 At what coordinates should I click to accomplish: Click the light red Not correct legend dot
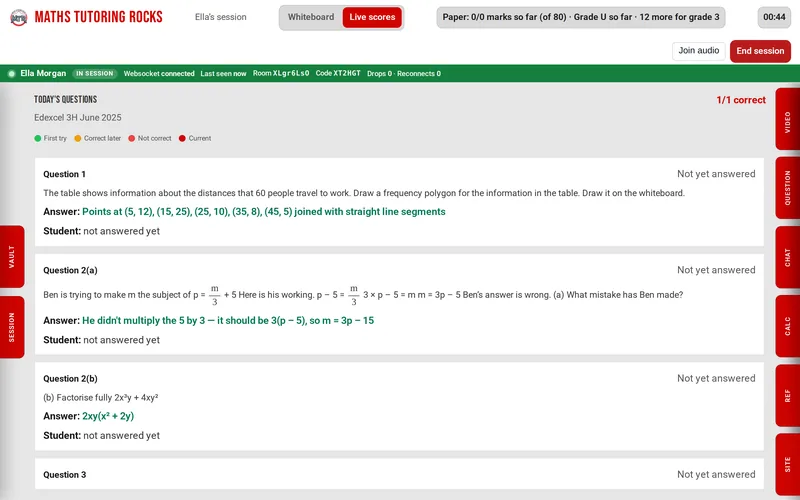(x=132, y=138)
